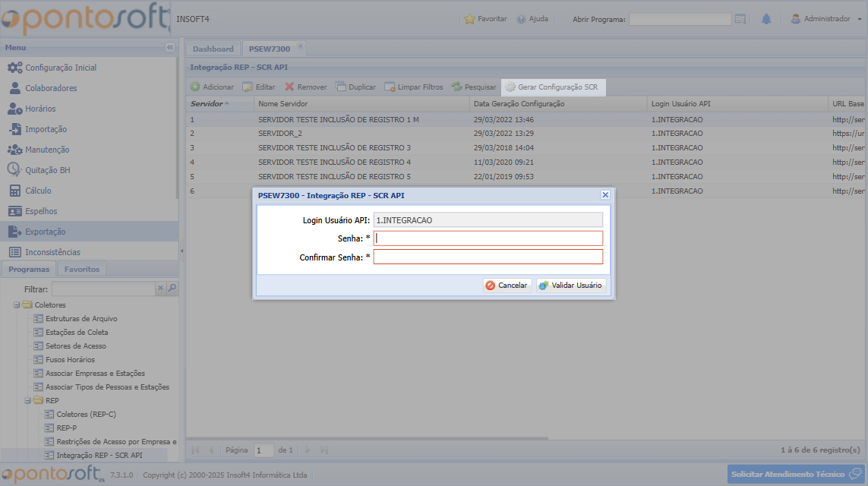Click the Validar Usuário button
Viewport: 868px width, 486px height.
coord(573,285)
